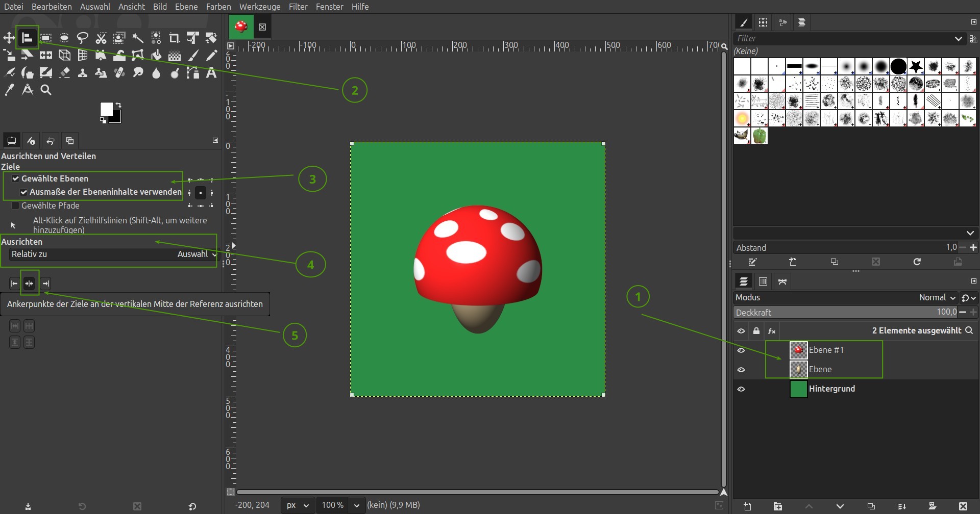Enable the 'Gewählte Pfade' checkbox
Viewport: 980px width, 514px height.
coord(15,205)
